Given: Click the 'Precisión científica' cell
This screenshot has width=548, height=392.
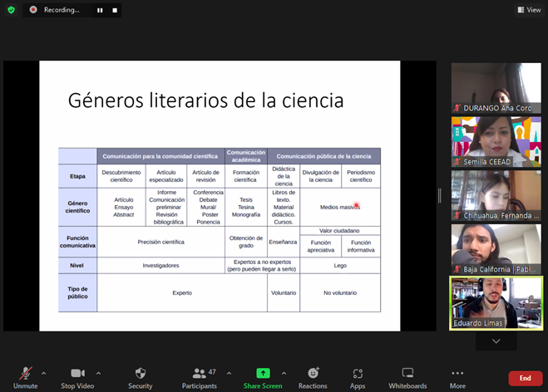Looking at the screenshot, I should tap(160, 242).
